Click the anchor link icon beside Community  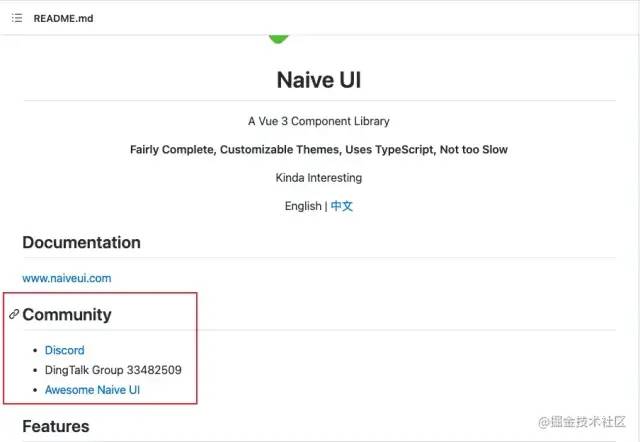[14, 314]
